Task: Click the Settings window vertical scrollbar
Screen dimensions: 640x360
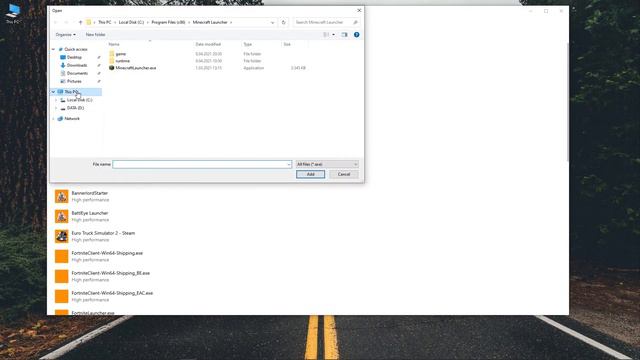Action: [567, 102]
